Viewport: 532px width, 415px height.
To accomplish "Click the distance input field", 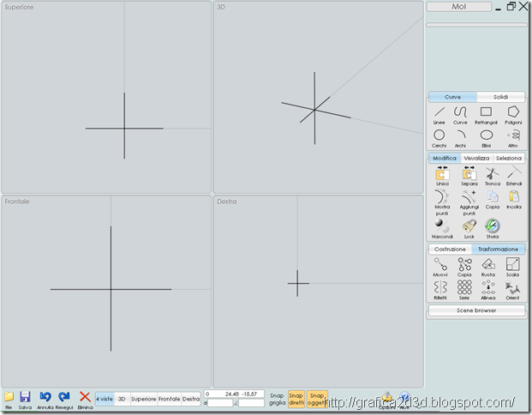I will point(220,403).
